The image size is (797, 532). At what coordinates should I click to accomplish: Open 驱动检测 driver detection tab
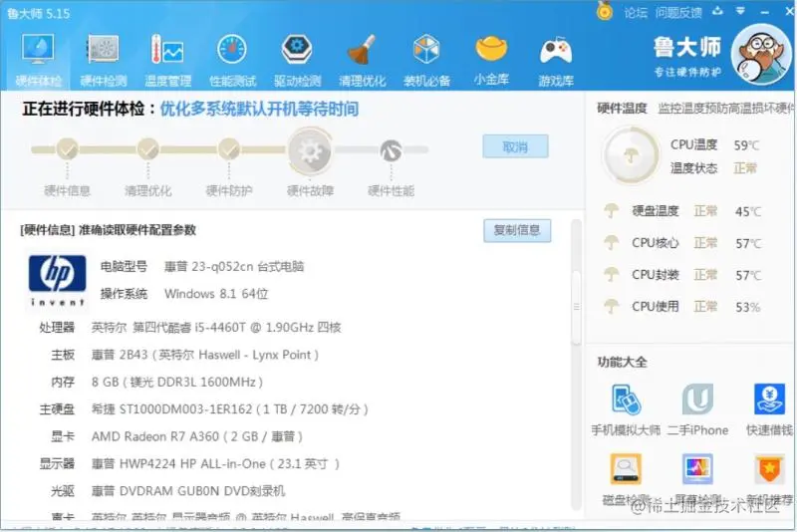pos(297,61)
